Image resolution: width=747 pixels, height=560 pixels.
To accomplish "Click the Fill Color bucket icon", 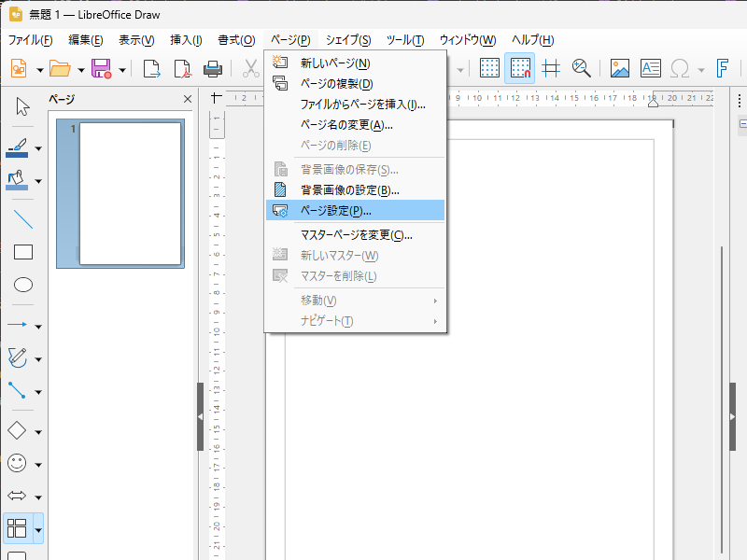I will [17, 180].
